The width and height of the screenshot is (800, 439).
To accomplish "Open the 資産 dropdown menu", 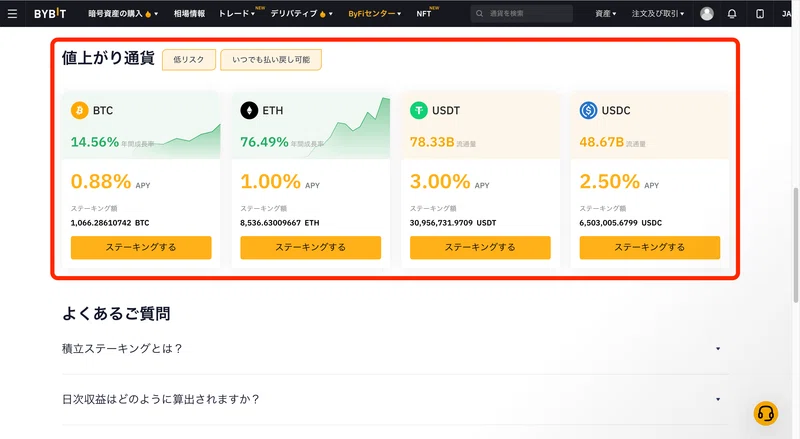I will (x=606, y=14).
